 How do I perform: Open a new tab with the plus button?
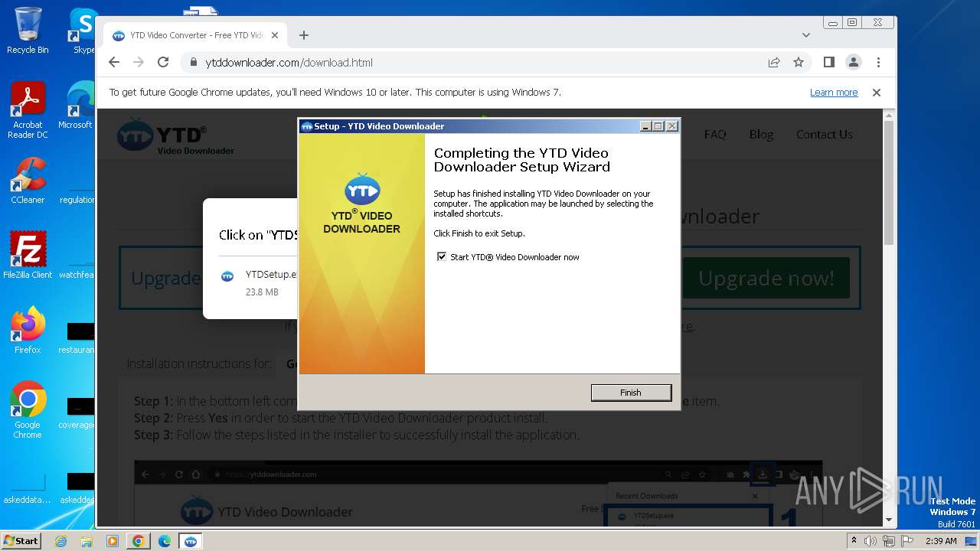[x=304, y=35]
